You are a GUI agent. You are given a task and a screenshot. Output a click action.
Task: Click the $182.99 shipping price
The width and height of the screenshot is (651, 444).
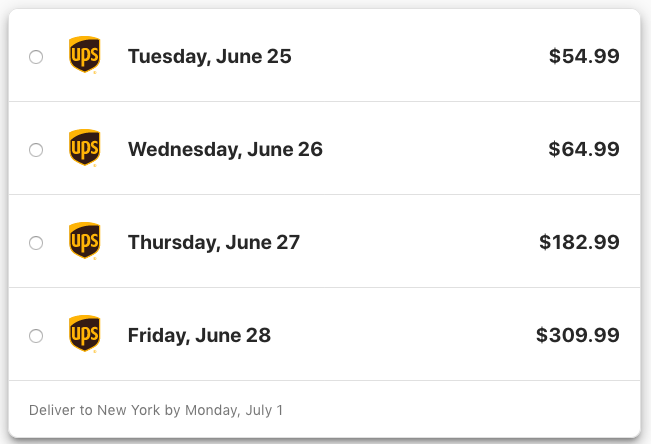click(579, 243)
